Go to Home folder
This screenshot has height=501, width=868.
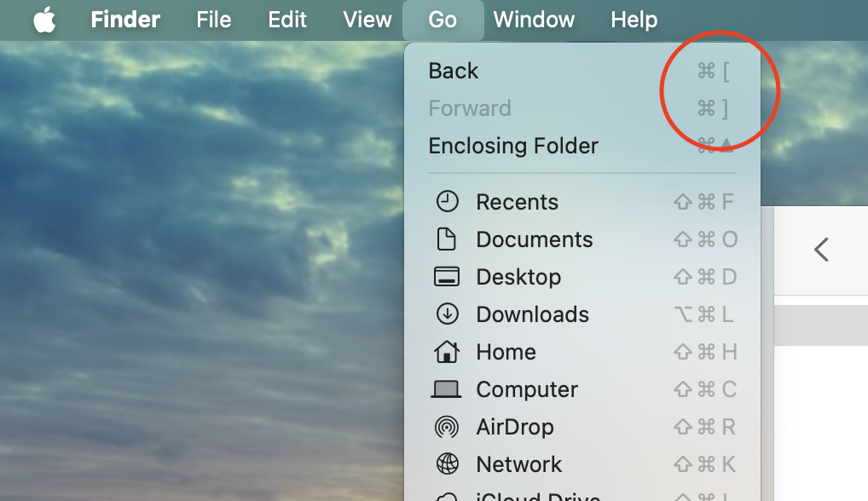click(x=582, y=352)
